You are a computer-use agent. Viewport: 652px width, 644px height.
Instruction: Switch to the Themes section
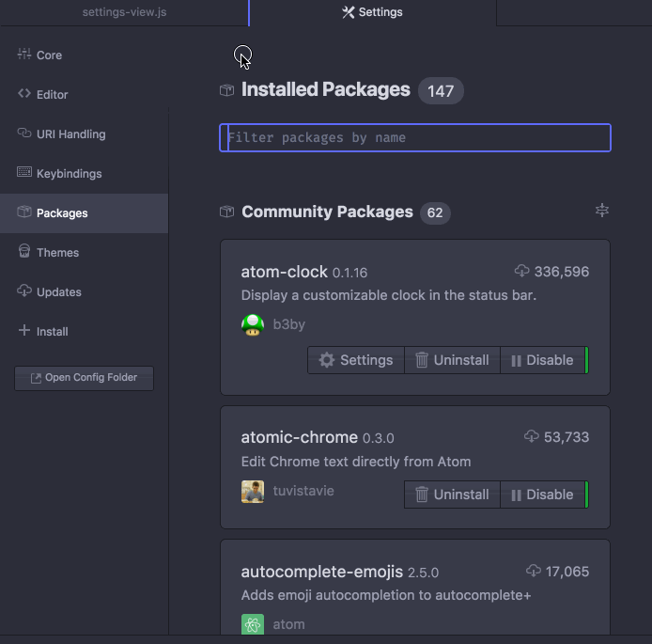[x=84, y=253]
